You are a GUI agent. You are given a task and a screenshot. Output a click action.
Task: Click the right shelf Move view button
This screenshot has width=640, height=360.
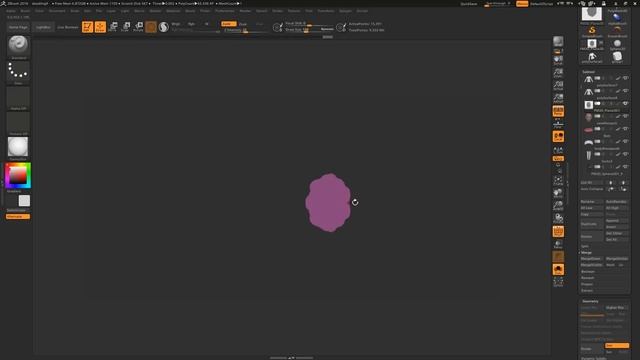(x=558, y=193)
